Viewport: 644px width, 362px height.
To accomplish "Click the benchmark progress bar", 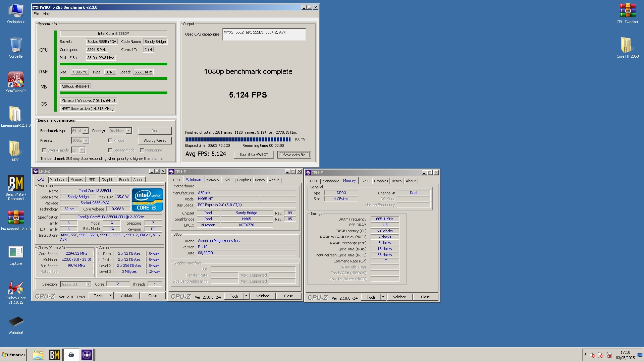I will [x=238, y=139].
